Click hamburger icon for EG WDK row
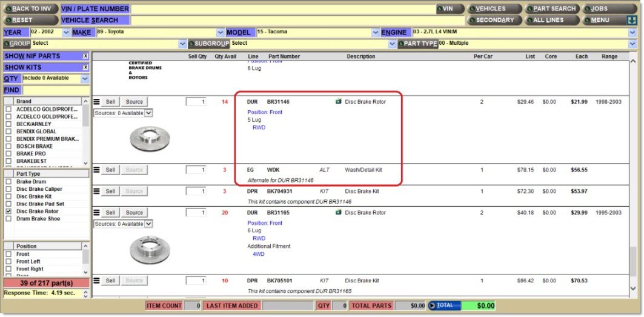The width and height of the screenshot is (644, 317). pos(96,170)
